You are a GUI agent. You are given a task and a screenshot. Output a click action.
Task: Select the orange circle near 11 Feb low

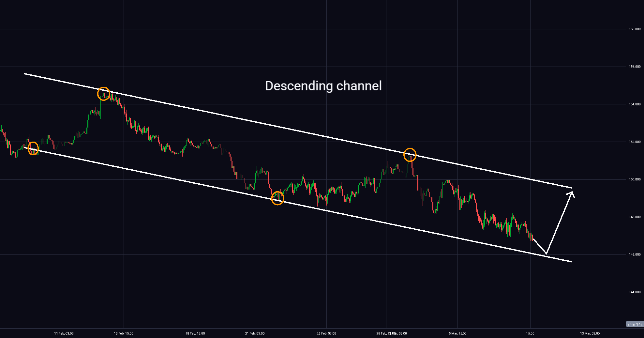[33, 148]
